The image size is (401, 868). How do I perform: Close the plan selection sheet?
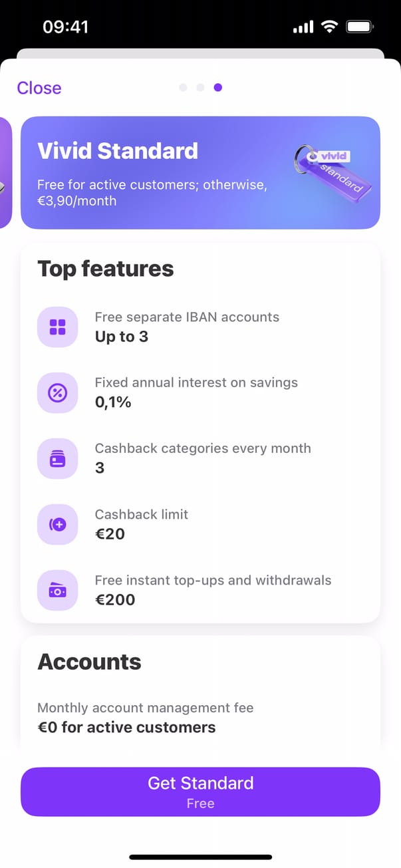(x=39, y=88)
